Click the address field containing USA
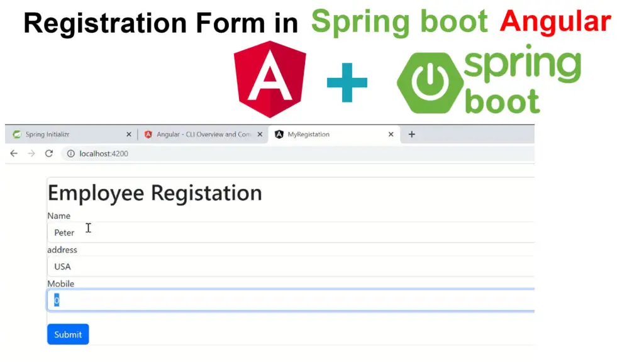Viewport: 644px width, 362px height. coord(289,266)
